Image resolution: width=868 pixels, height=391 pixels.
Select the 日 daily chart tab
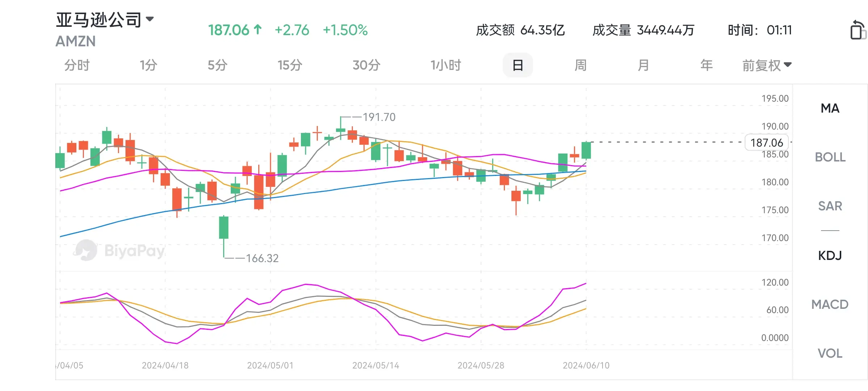pos(518,65)
